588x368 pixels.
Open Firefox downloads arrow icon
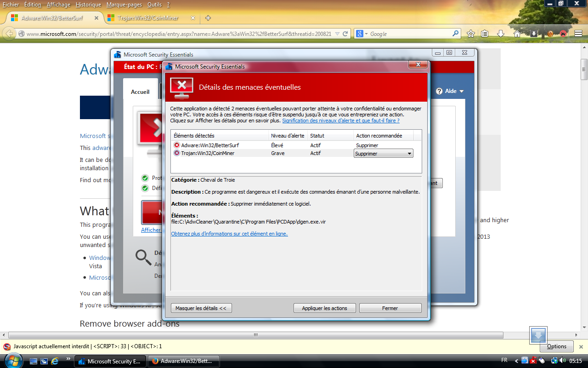(501, 34)
